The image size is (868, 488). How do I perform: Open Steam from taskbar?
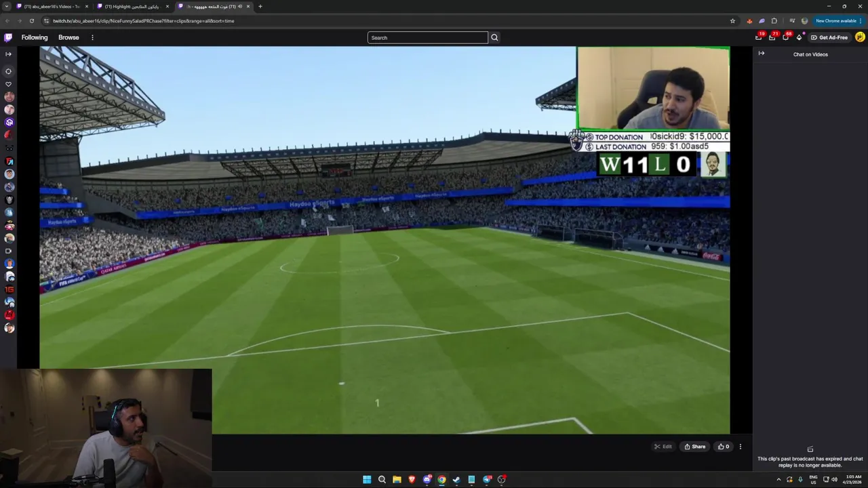tap(456, 479)
